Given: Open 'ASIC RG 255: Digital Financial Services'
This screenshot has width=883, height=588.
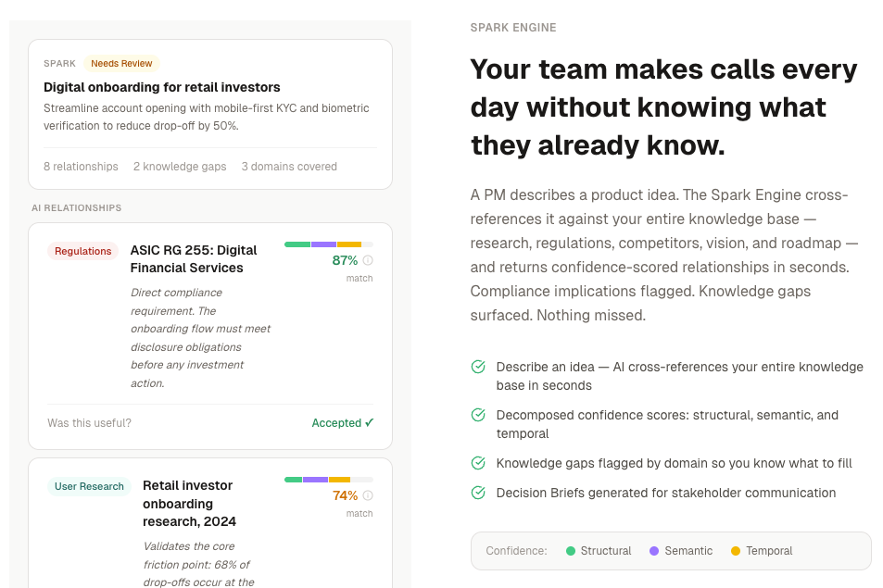Looking at the screenshot, I should coord(194,259).
